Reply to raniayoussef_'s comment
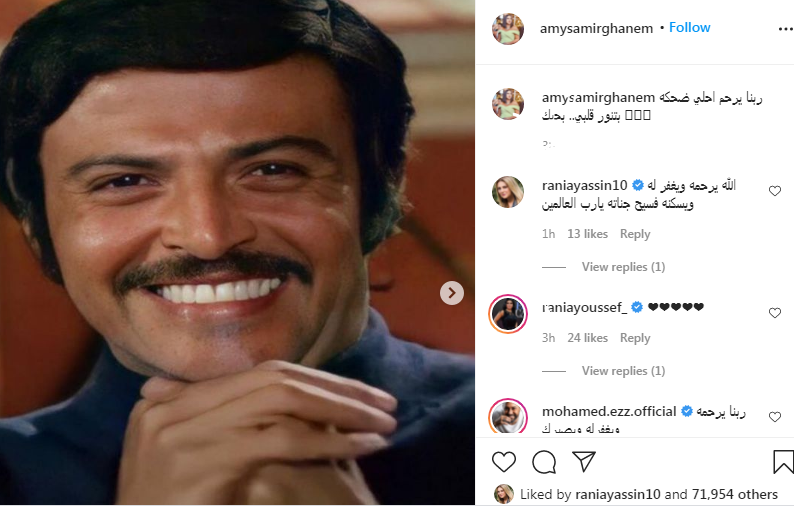Viewport: 794px width, 511px height. click(x=635, y=338)
